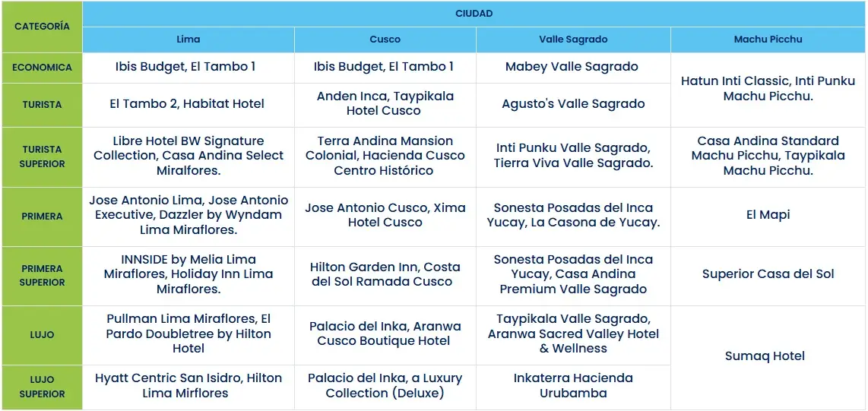Viewport: 868px width, 411px height.
Task: Select the Cusco column header
Action: tap(385, 40)
